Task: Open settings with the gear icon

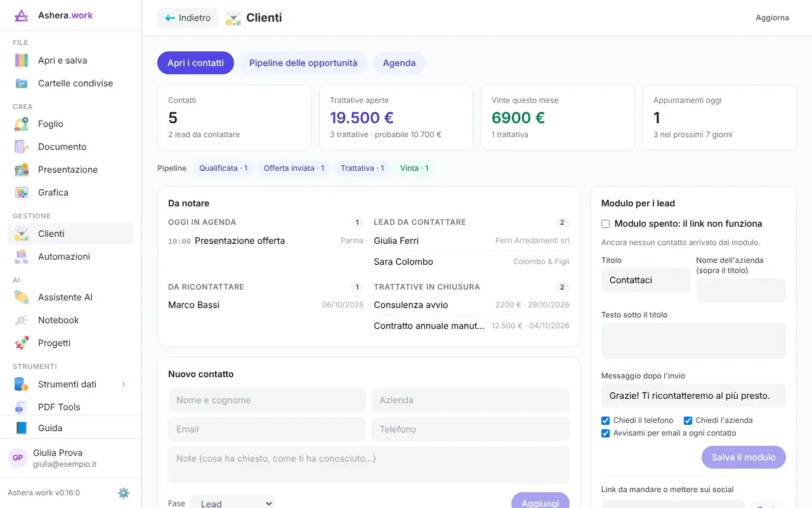Action: click(x=124, y=493)
